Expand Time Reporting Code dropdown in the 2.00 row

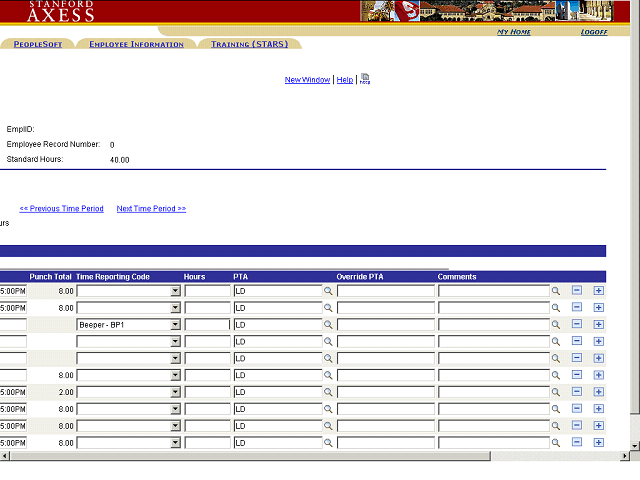pos(175,392)
